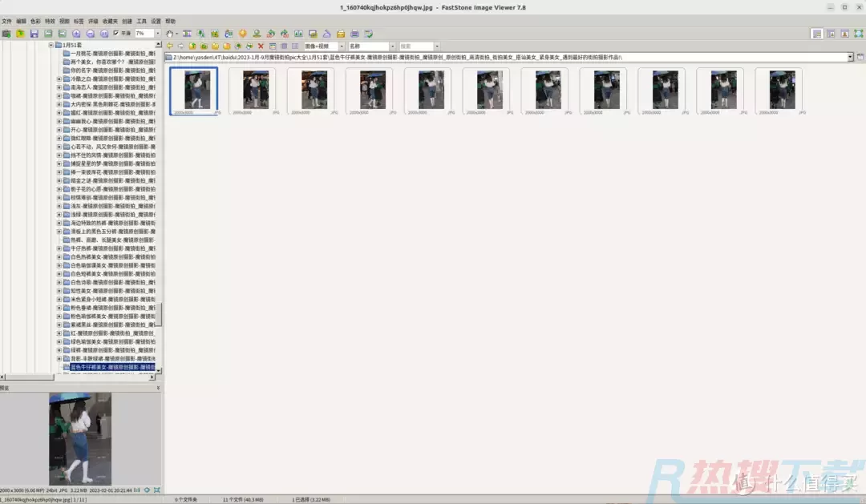
Task: Click the red X delete icon
Action: click(x=261, y=46)
